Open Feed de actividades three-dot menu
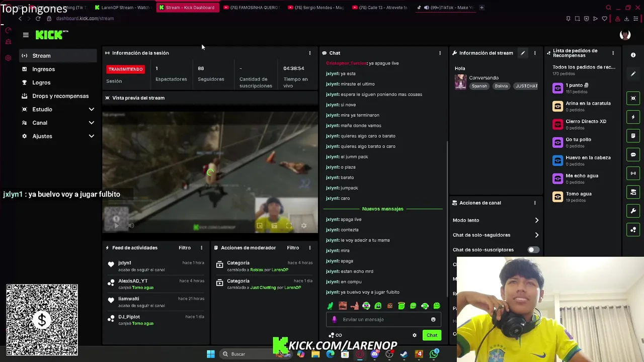This screenshot has height=362, width=644. (x=202, y=247)
